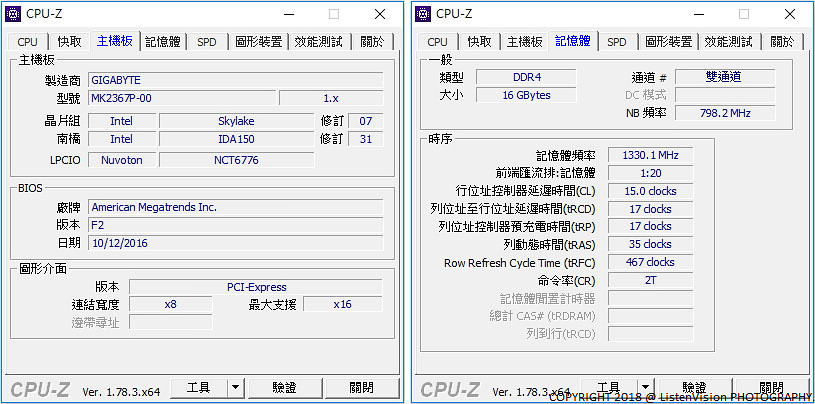Click tRP 17 clocks value
Screen dimensions: 815x404
(650, 226)
